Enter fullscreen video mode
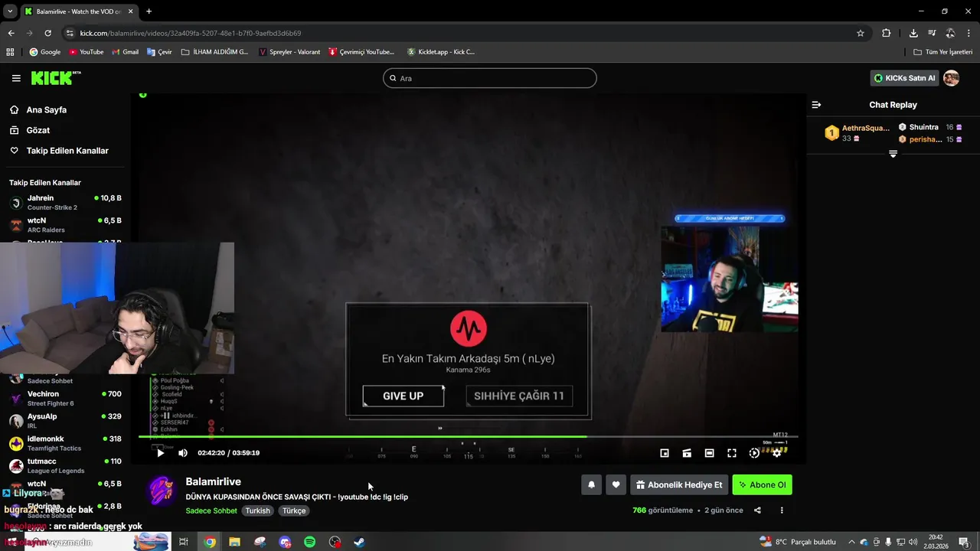The height and width of the screenshot is (551, 980). point(732,453)
